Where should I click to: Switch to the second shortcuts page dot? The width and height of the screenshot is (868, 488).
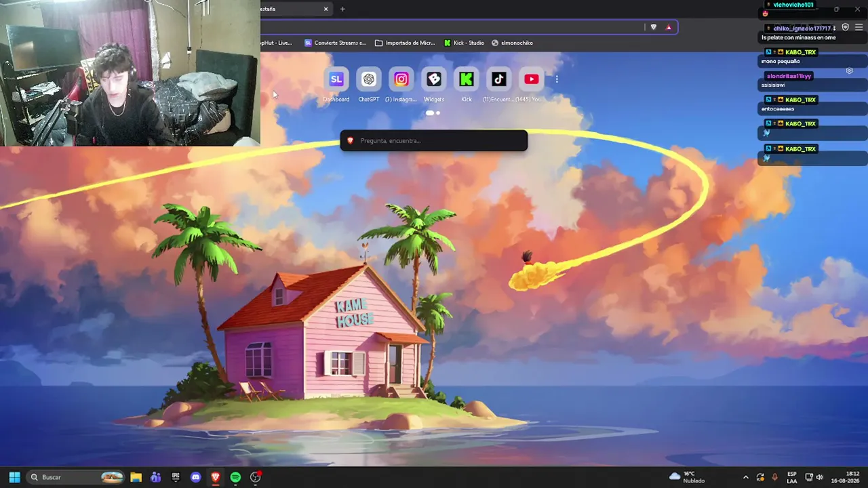coord(437,113)
